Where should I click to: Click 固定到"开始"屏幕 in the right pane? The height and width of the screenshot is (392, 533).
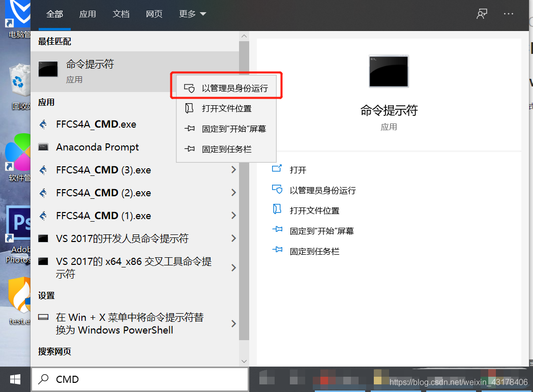point(321,231)
